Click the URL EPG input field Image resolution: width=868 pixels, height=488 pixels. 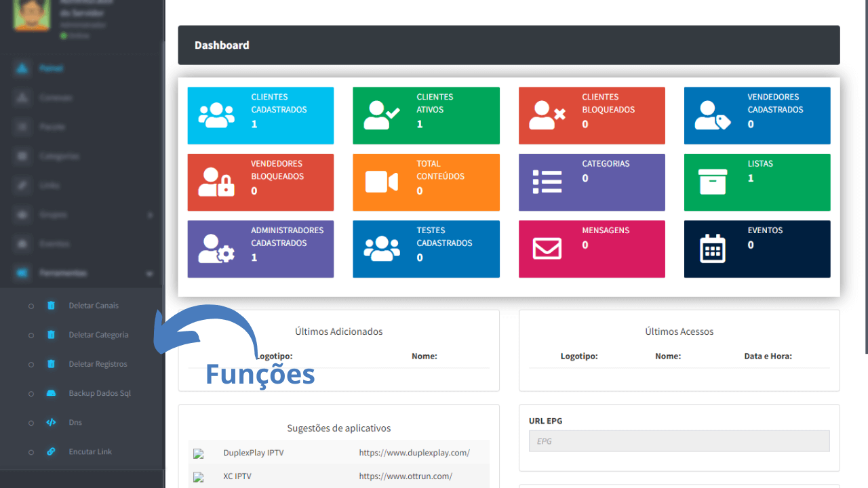(x=679, y=441)
